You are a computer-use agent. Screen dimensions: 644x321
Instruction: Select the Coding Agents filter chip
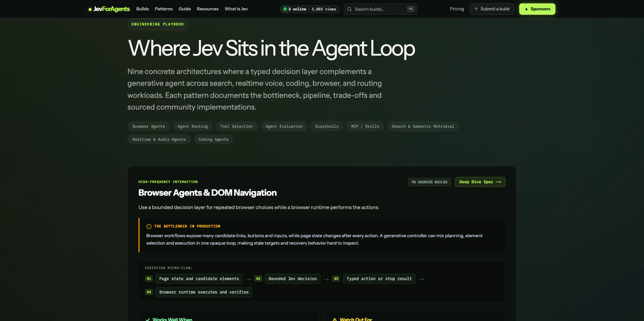click(213, 139)
